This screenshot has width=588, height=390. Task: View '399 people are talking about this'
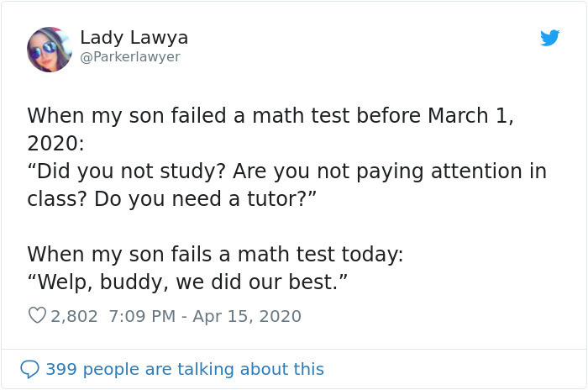click(184, 369)
